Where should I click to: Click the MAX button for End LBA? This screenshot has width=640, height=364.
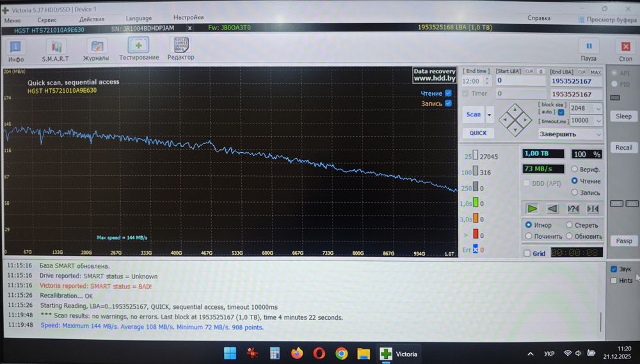point(596,72)
